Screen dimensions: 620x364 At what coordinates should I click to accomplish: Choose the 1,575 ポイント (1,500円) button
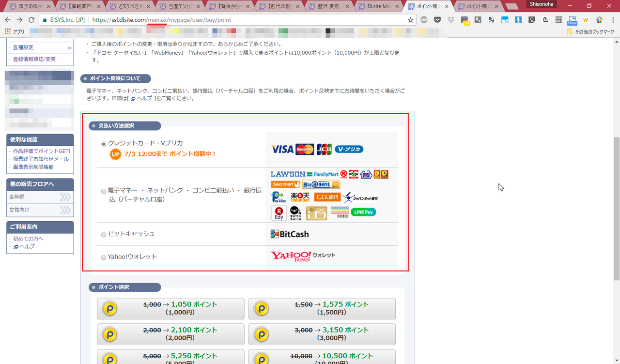322,308
